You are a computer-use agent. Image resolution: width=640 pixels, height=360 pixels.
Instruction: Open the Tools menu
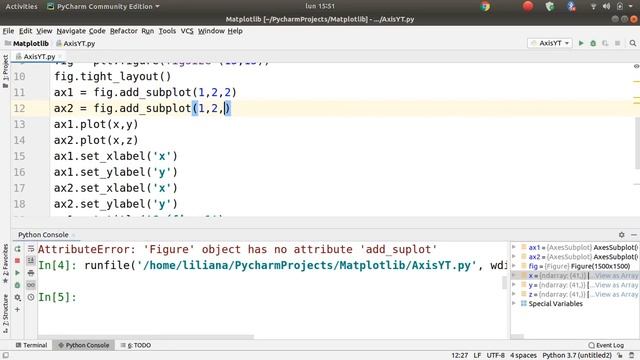click(x=167, y=31)
